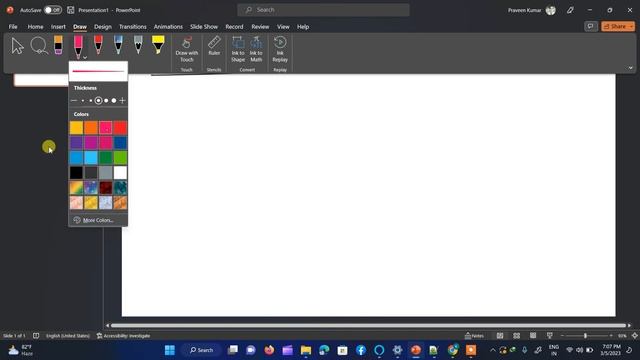Open the pink pen dropdown arrow
Image resolution: width=640 pixels, height=360 pixels.
(x=85, y=57)
